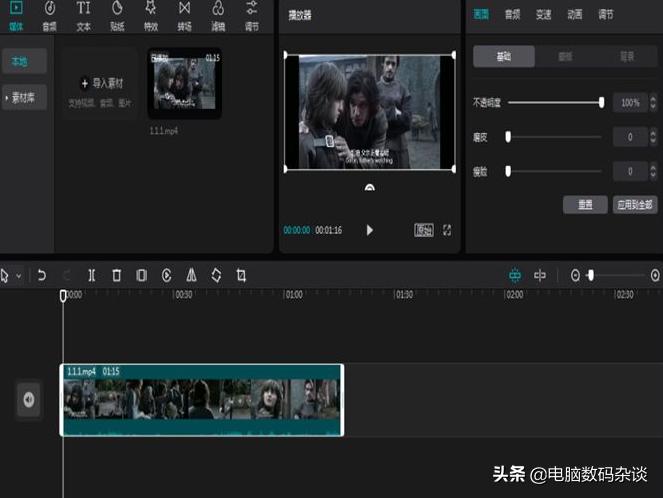
Task: Select the 1.1.1.mp4 media thumbnail
Action: [x=184, y=82]
